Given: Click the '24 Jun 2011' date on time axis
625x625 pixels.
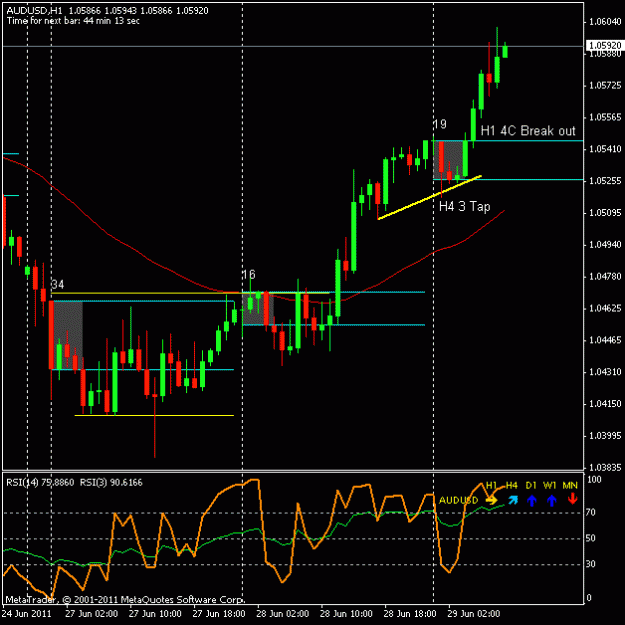Looking at the screenshot, I should tap(27, 613).
